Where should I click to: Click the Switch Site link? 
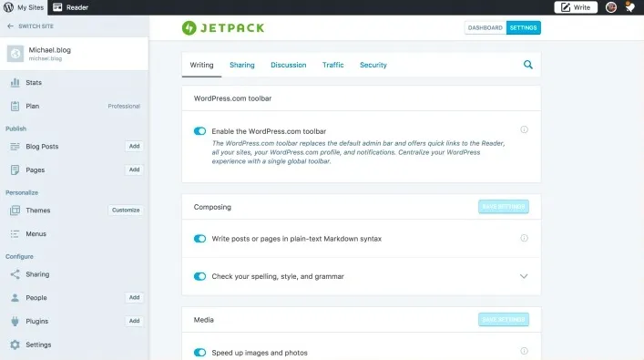tap(36, 26)
